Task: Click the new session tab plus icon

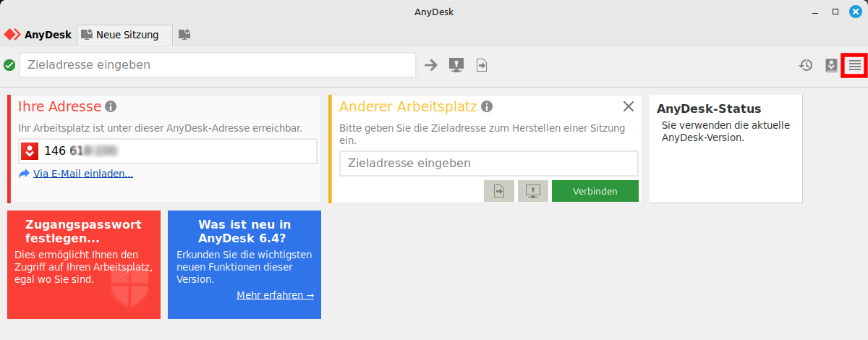Action: (184, 34)
